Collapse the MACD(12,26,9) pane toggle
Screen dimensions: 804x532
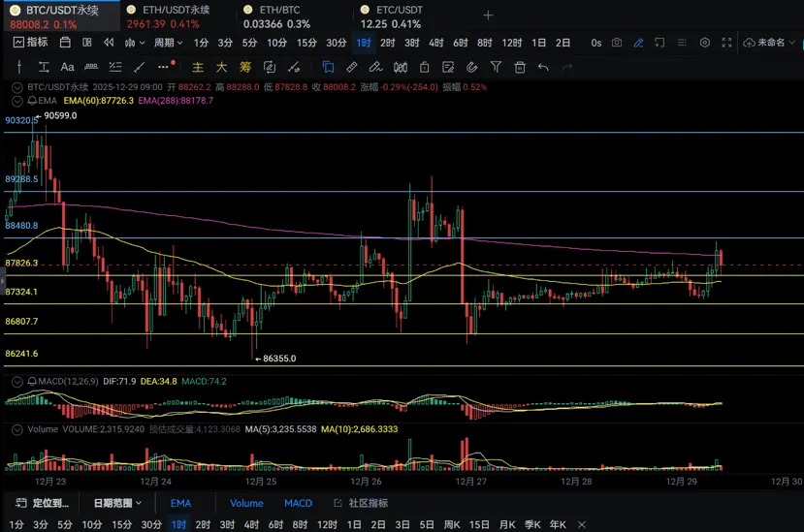tap(16, 382)
